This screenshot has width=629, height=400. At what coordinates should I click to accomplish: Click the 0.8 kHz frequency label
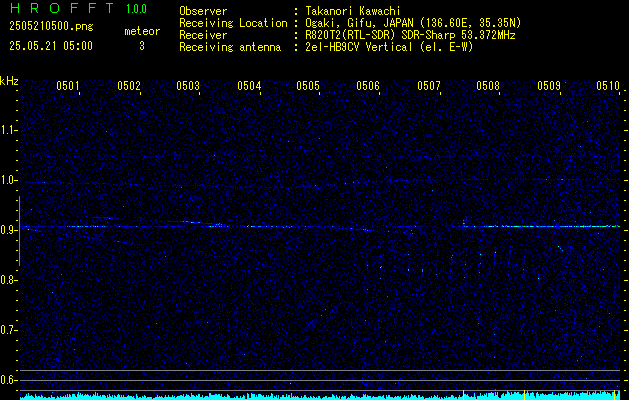tap(8, 280)
